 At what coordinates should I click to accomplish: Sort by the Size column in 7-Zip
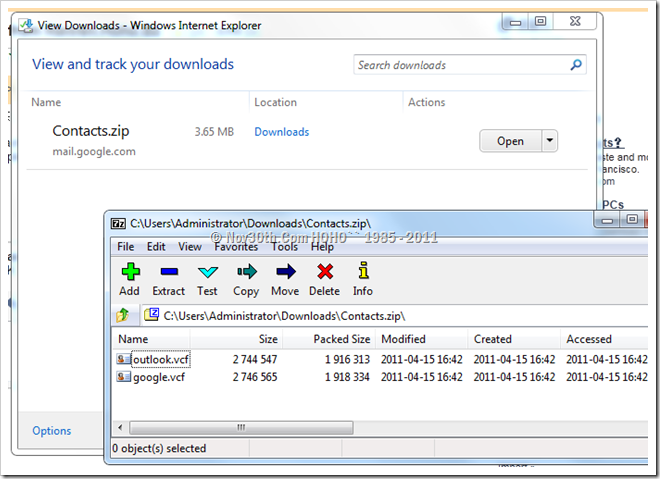click(237, 339)
